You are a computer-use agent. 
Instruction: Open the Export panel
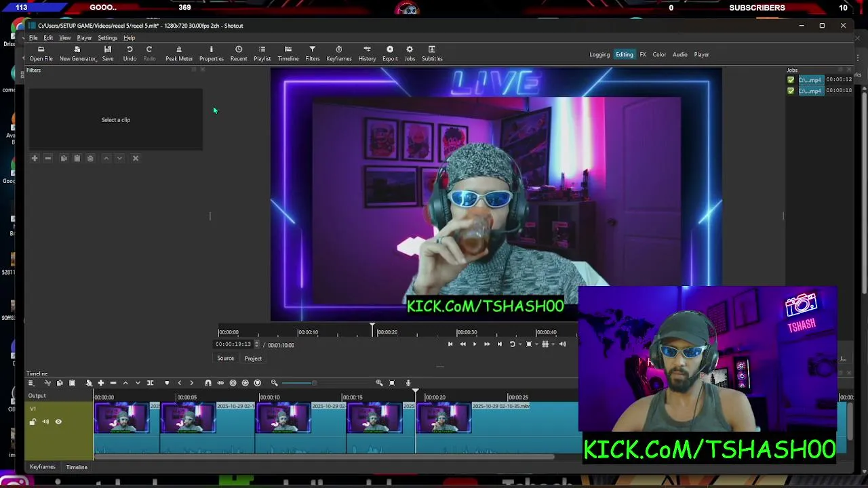pyautogui.click(x=390, y=53)
